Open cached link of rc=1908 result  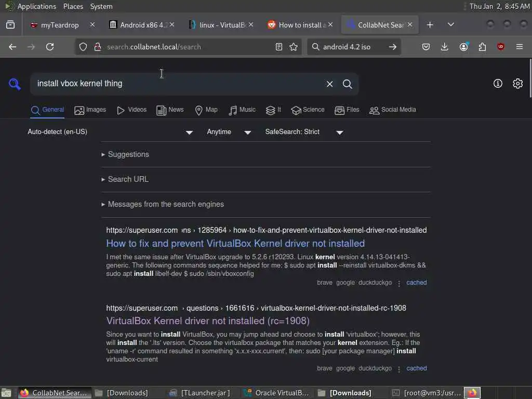[x=417, y=368]
